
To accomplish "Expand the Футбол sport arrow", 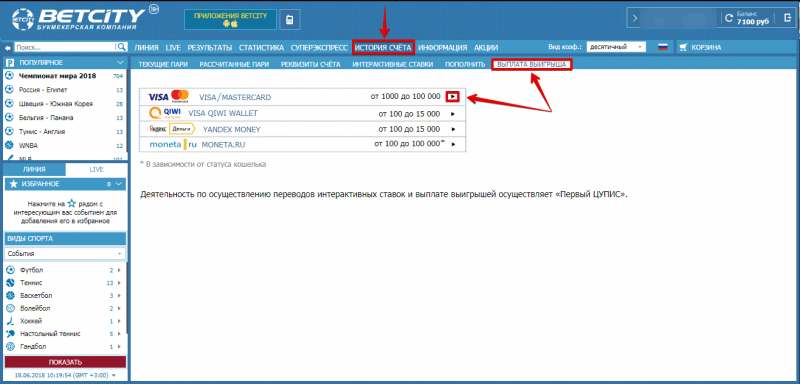I will coord(119,270).
